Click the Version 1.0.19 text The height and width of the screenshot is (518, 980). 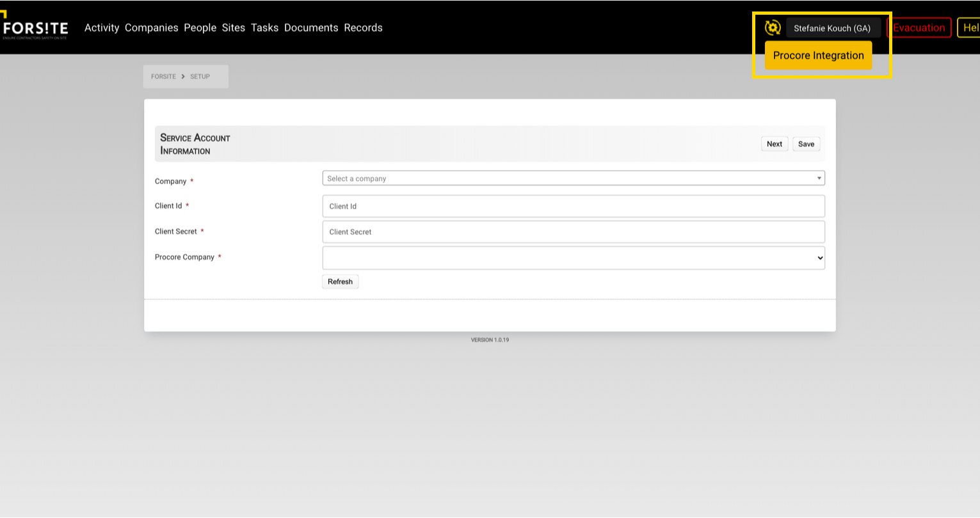pyautogui.click(x=490, y=340)
